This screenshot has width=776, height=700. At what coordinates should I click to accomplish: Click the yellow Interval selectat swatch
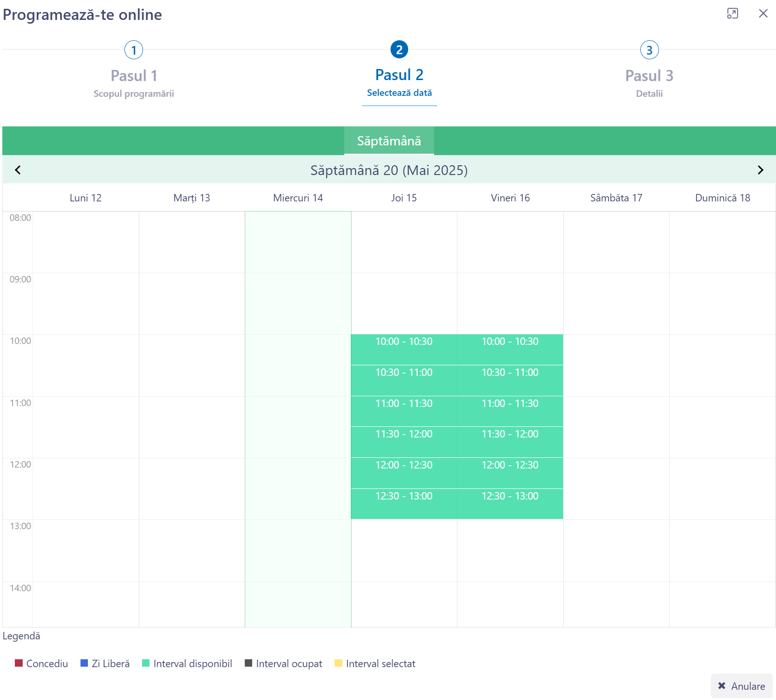(338, 663)
